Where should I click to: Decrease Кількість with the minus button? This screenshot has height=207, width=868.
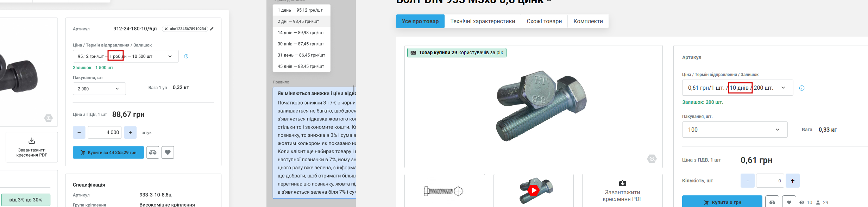pos(748,181)
